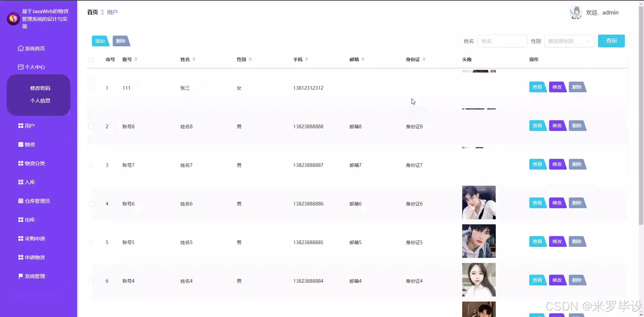
Task: Click the 查询 search button
Action: pyautogui.click(x=611, y=41)
